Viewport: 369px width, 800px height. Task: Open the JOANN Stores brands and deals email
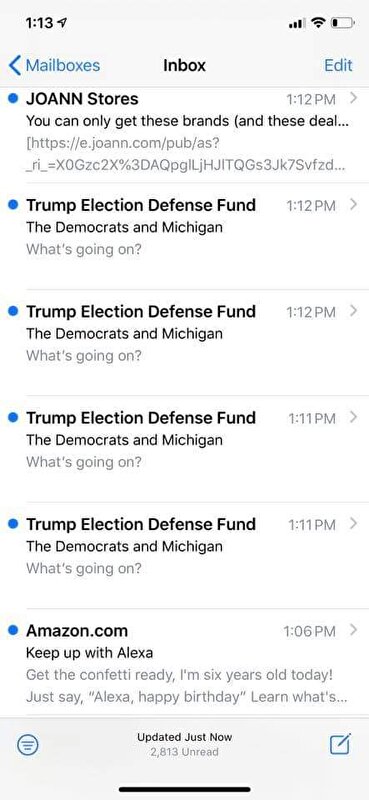click(184, 135)
